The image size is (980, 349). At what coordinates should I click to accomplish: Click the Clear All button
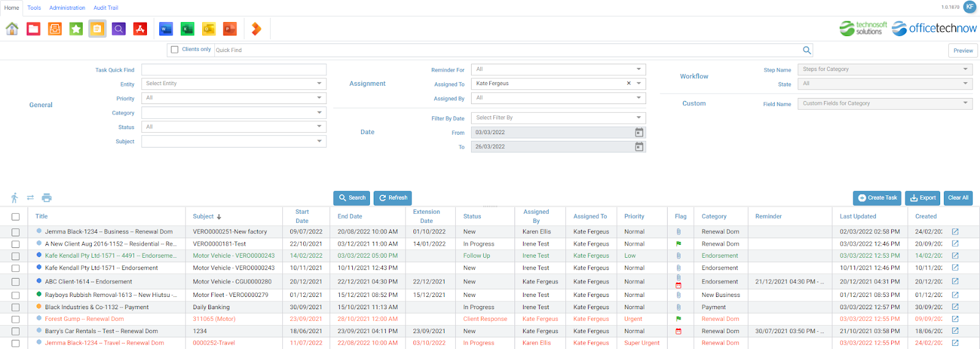[958, 198]
